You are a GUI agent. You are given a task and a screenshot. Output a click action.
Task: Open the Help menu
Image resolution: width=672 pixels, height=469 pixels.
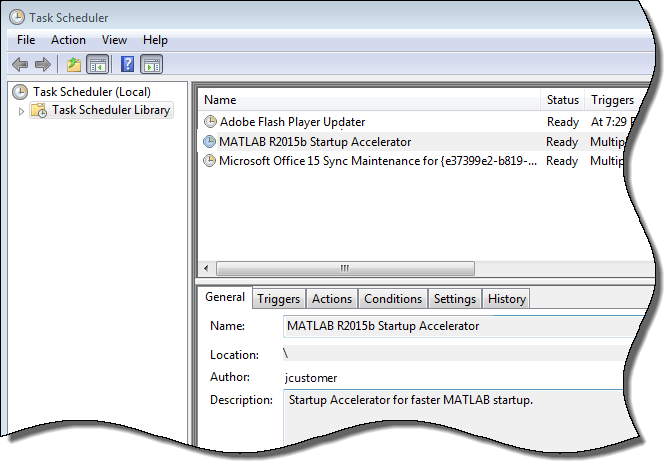pos(155,40)
